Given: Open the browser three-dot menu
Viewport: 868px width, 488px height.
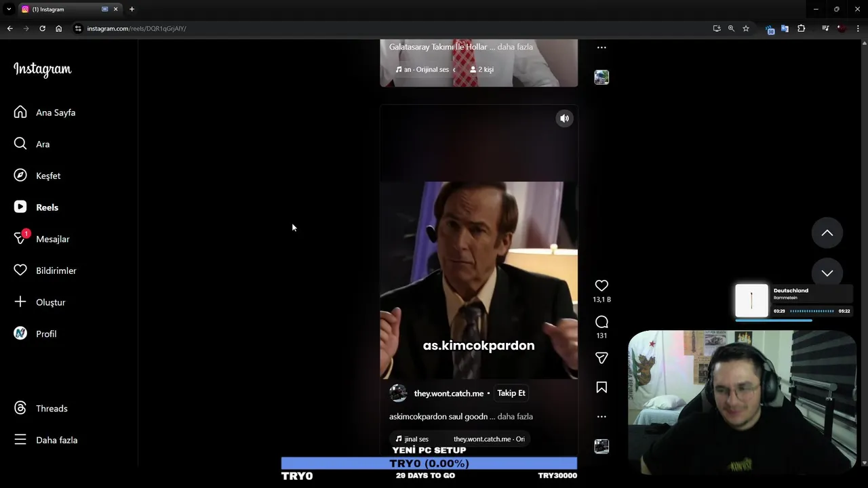Looking at the screenshot, I should click(859, 28).
